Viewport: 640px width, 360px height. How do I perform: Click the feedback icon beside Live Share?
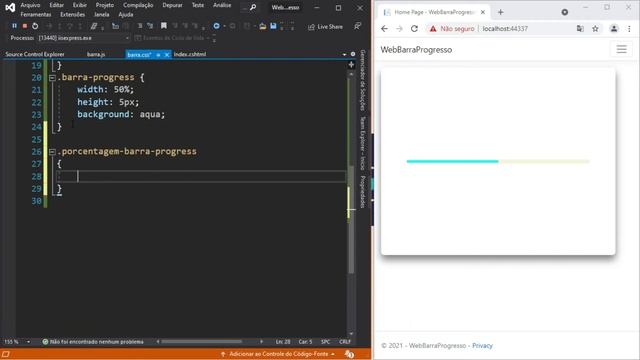tap(357, 26)
